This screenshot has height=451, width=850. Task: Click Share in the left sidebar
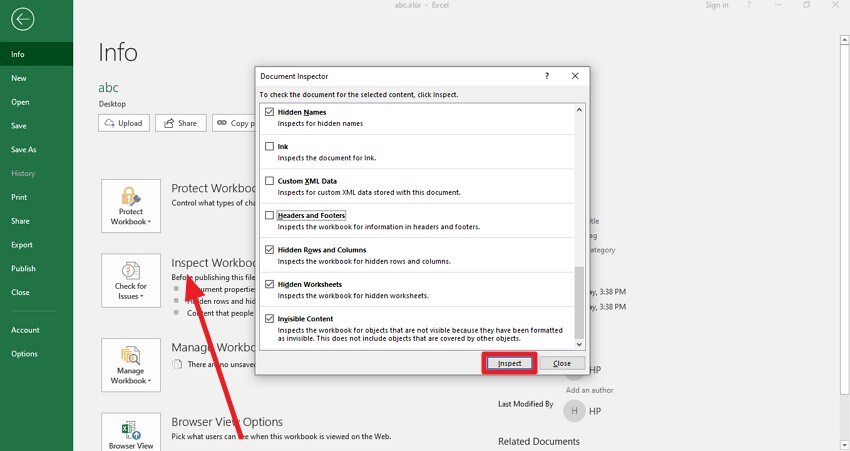36,221
